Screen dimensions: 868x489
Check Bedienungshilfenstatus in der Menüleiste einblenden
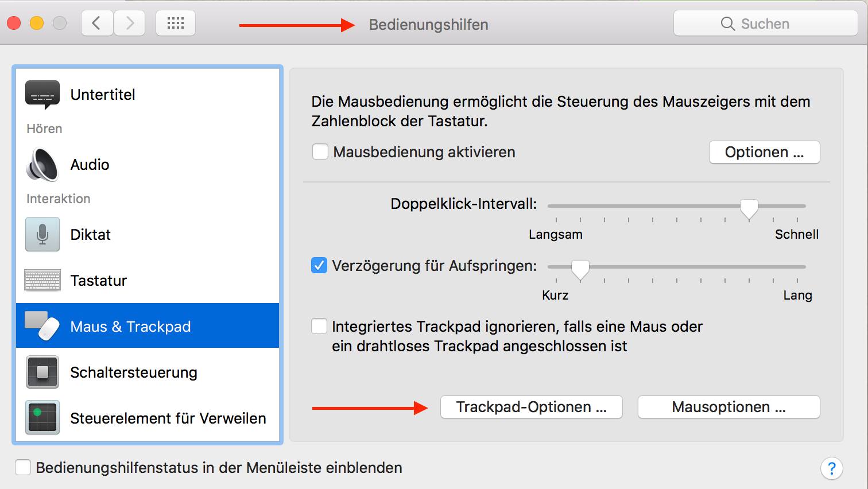(x=23, y=468)
